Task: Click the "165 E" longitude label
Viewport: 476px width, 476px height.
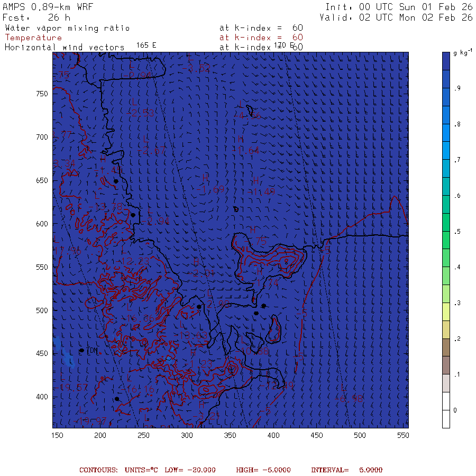Action: [147, 45]
